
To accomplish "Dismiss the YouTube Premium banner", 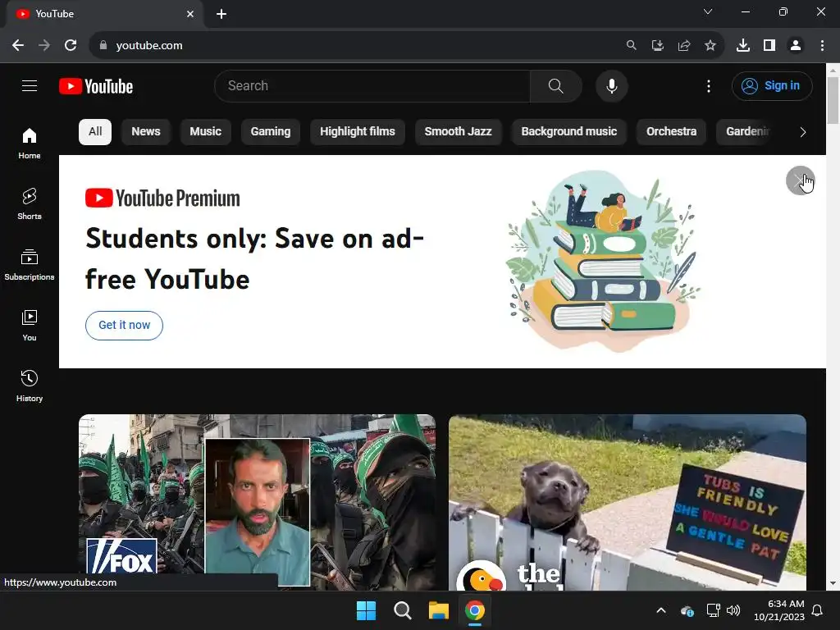I will pyautogui.click(x=800, y=180).
